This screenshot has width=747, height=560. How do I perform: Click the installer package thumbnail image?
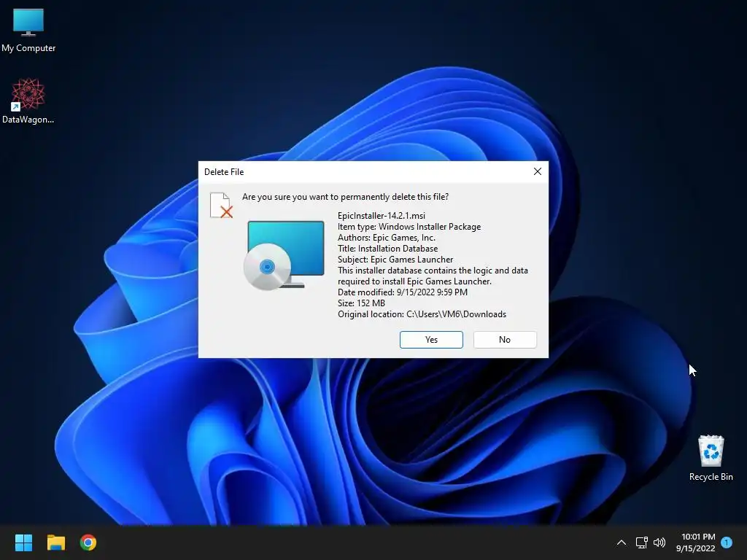[x=285, y=255]
